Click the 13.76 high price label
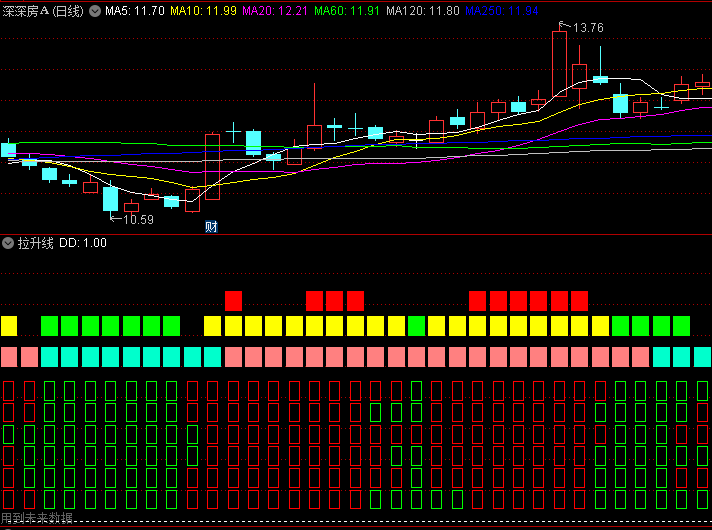 click(x=588, y=28)
